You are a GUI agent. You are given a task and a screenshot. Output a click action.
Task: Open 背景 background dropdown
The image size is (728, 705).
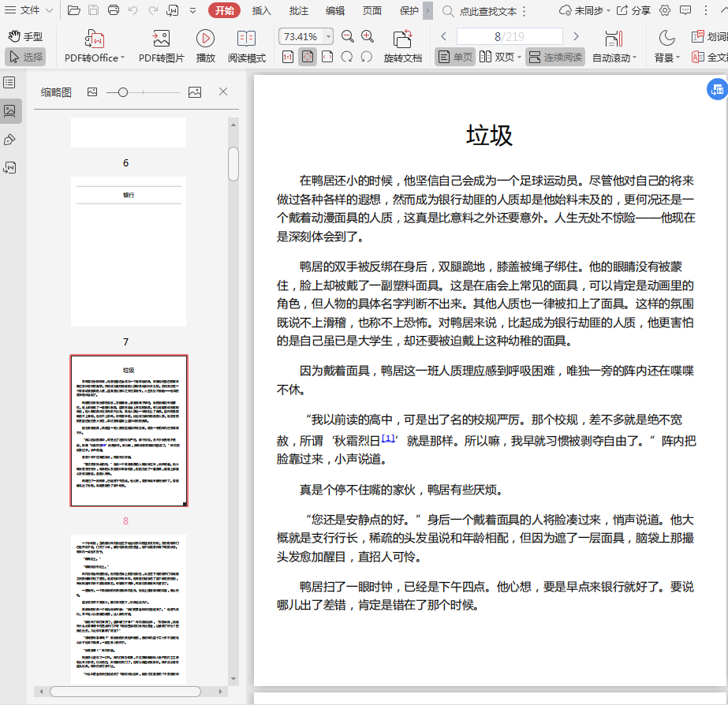pos(666,46)
